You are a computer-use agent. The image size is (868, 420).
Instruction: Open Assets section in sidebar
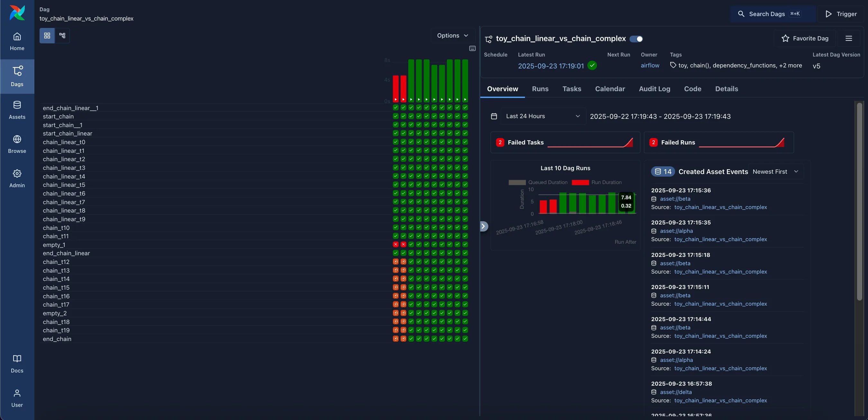pos(17,110)
